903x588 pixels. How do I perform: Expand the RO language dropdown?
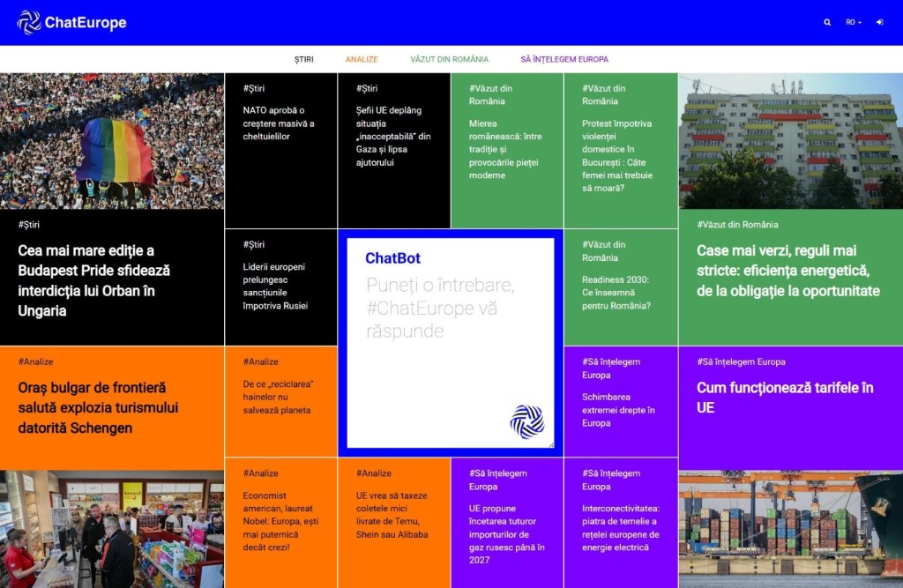[854, 23]
